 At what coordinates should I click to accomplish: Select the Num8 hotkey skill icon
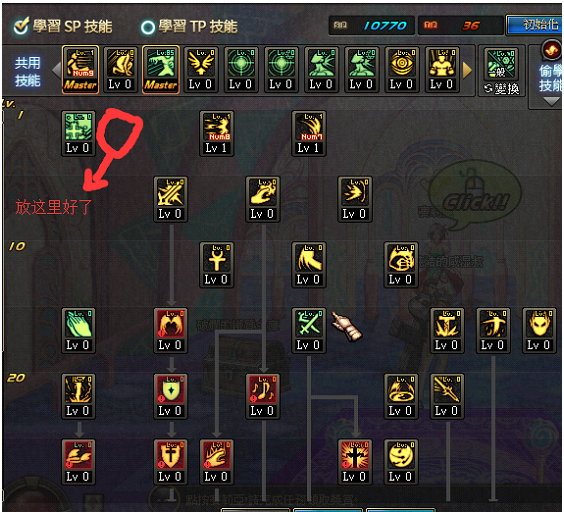click(x=217, y=133)
